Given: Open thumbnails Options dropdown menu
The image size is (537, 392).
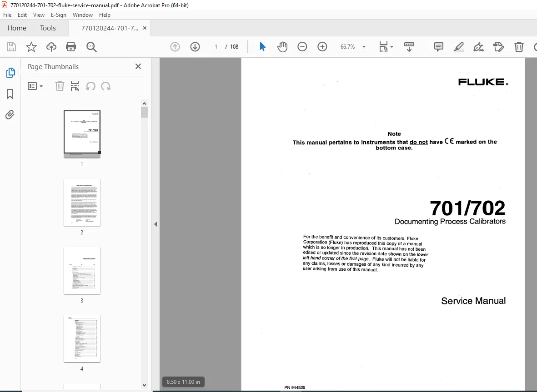Looking at the screenshot, I should (x=35, y=86).
